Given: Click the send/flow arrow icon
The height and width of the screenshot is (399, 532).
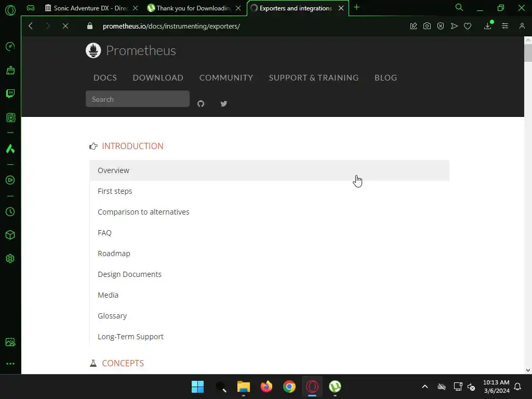Looking at the screenshot, I should pyautogui.click(x=454, y=26).
